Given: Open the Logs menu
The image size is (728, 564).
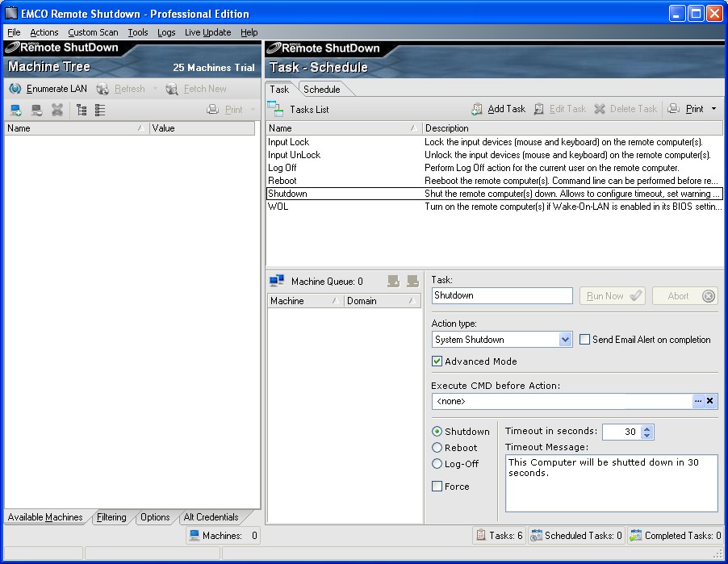Looking at the screenshot, I should tap(166, 32).
